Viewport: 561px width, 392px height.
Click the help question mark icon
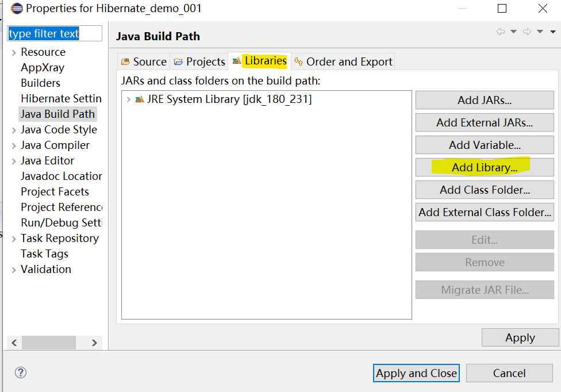(x=21, y=372)
